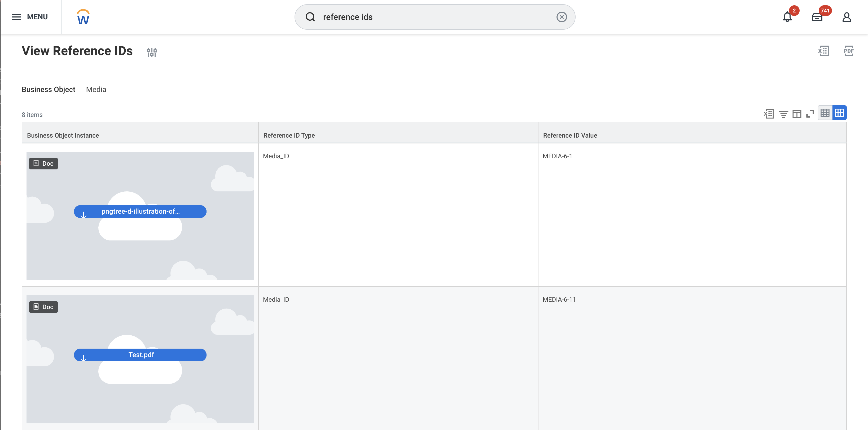Sort by Reference ID Type column header
The width and height of the screenshot is (868, 430).
289,135
